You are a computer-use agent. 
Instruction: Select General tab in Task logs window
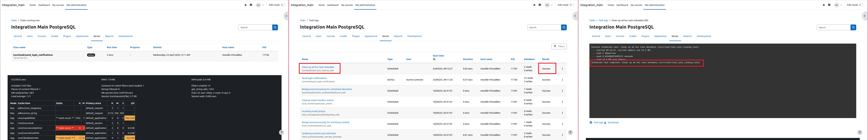(x=306, y=36)
